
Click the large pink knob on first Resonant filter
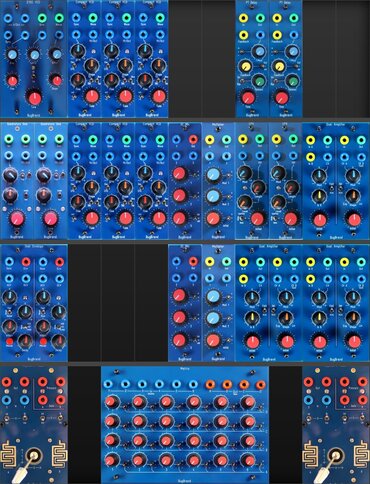click(17, 219)
